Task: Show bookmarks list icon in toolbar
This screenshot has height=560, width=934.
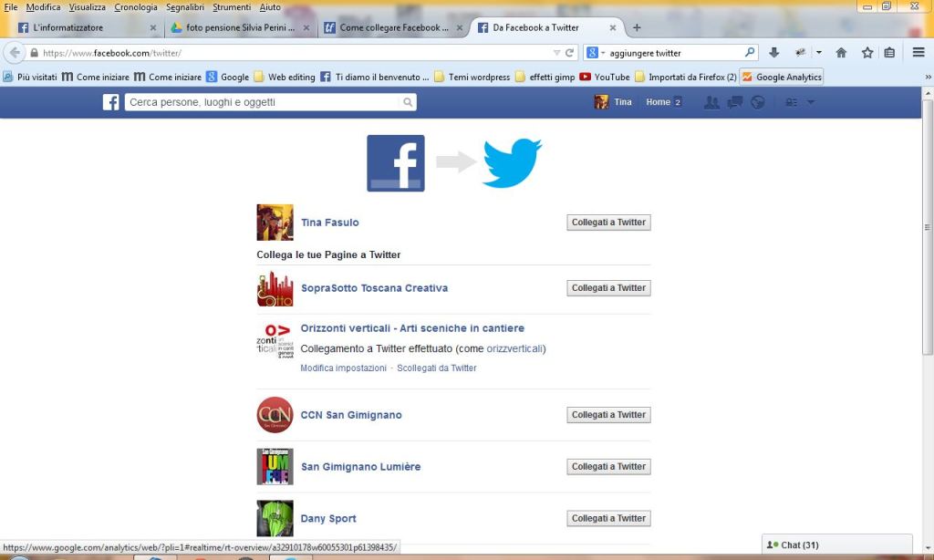Action: pyautogui.click(x=889, y=52)
